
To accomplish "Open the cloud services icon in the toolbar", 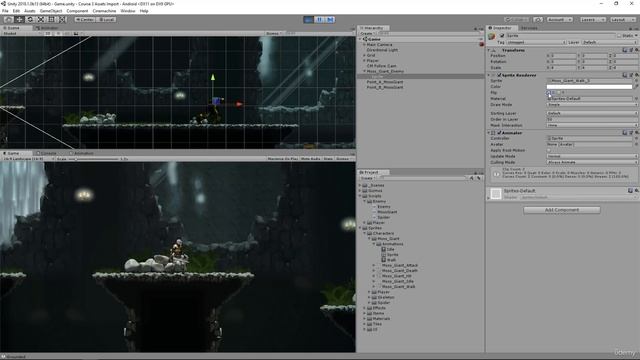I will tap(538, 19).
